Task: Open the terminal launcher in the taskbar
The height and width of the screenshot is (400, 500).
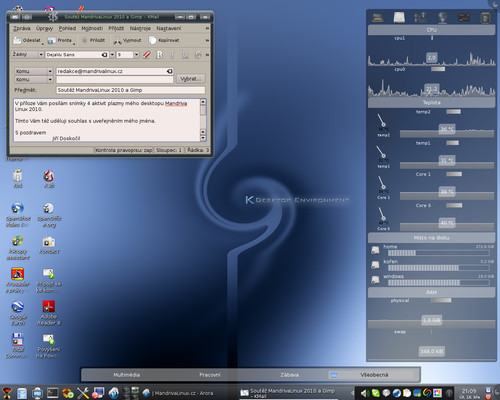Action: tap(53, 393)
